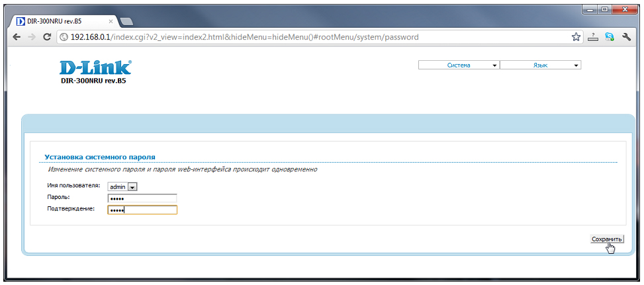Click the globe site info icon
The height and width of the screenshot is (285, 644).
(65, 37)
